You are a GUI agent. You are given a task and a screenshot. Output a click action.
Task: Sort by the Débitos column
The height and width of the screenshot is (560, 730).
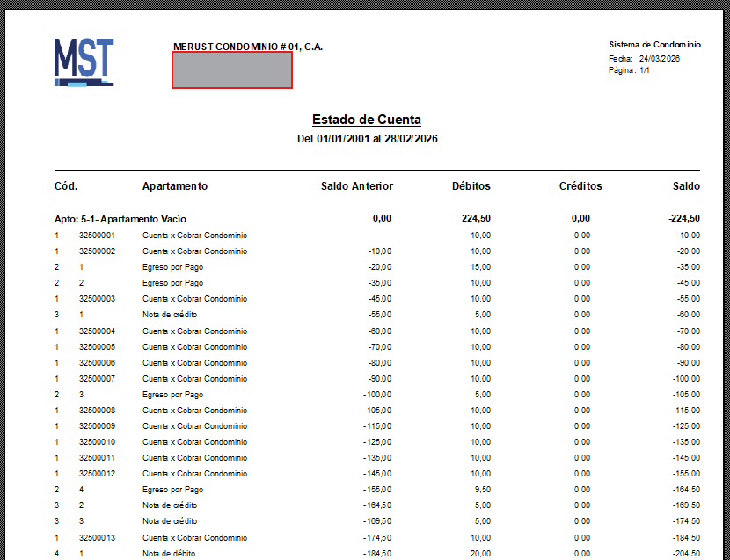pyautogui.click(x=471, y=185)
